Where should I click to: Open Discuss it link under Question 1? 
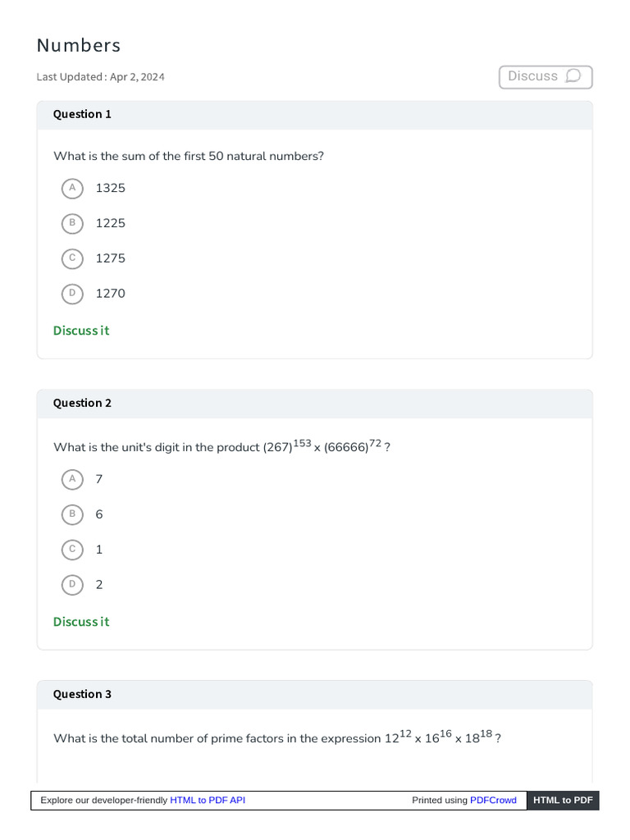point(81,331)
